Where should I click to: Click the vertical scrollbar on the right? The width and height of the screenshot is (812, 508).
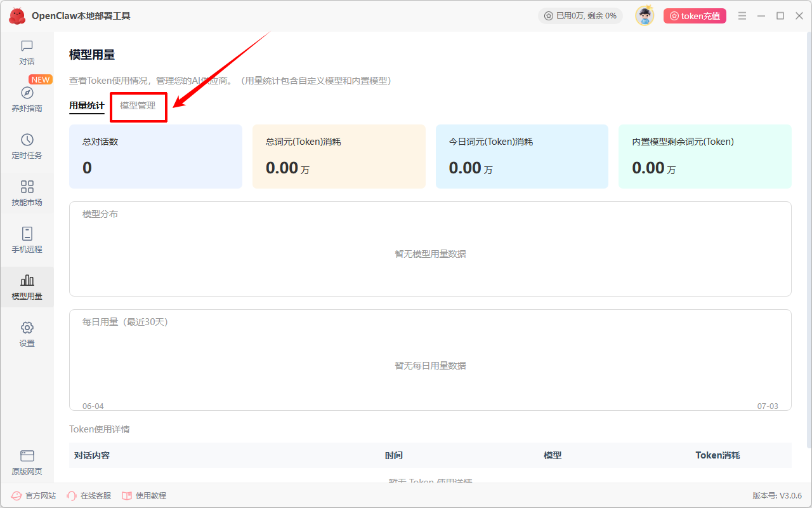808,241
